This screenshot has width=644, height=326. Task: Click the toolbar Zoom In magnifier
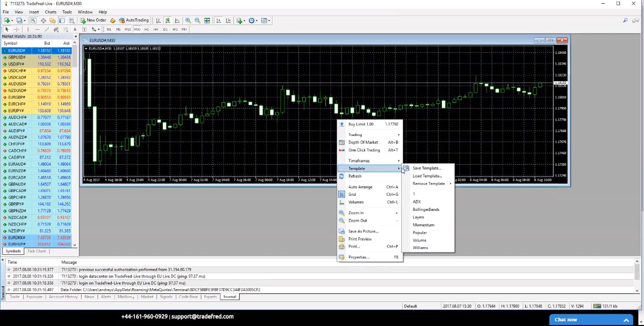188,20
